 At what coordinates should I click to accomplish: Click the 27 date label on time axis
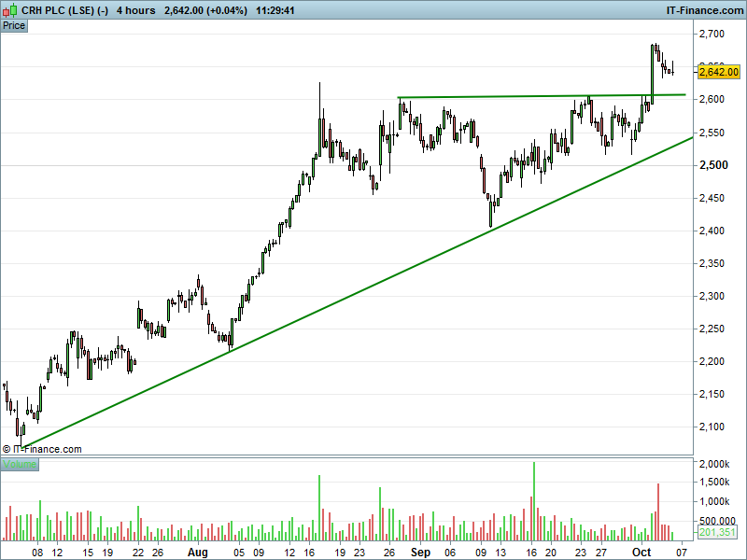click(x=601, y=553)
